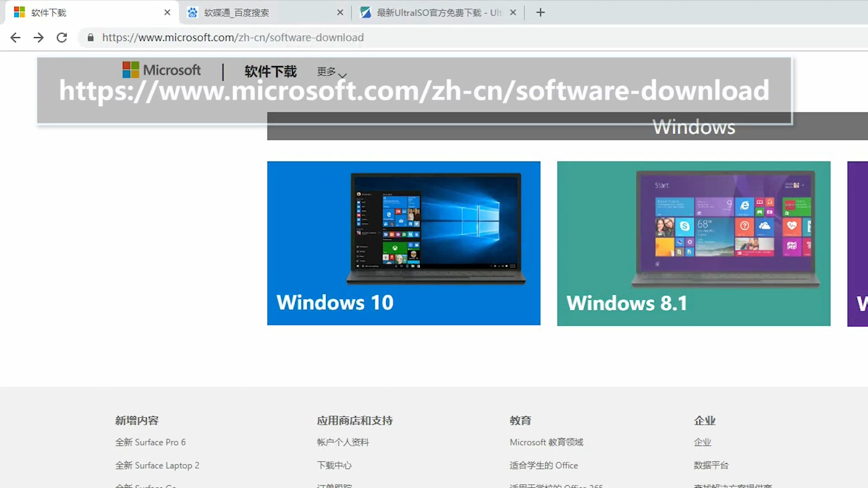Open 帐户个人资料 footer link
868x488 pixels.
coord(343,442)
